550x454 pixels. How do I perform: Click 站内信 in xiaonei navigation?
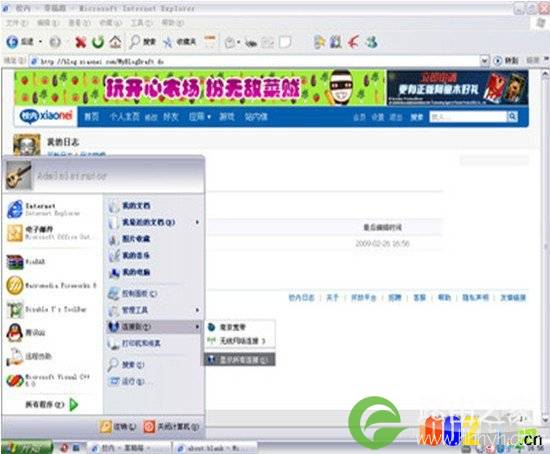[x=256, y=116]
